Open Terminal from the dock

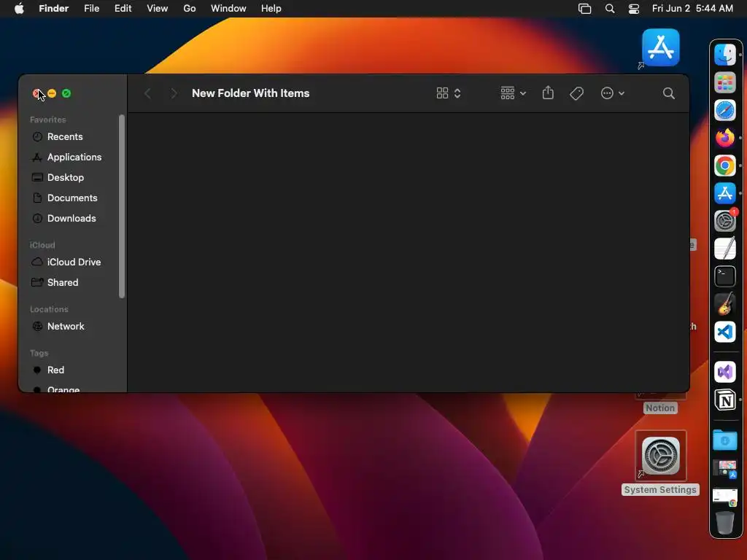click(724, 276)
